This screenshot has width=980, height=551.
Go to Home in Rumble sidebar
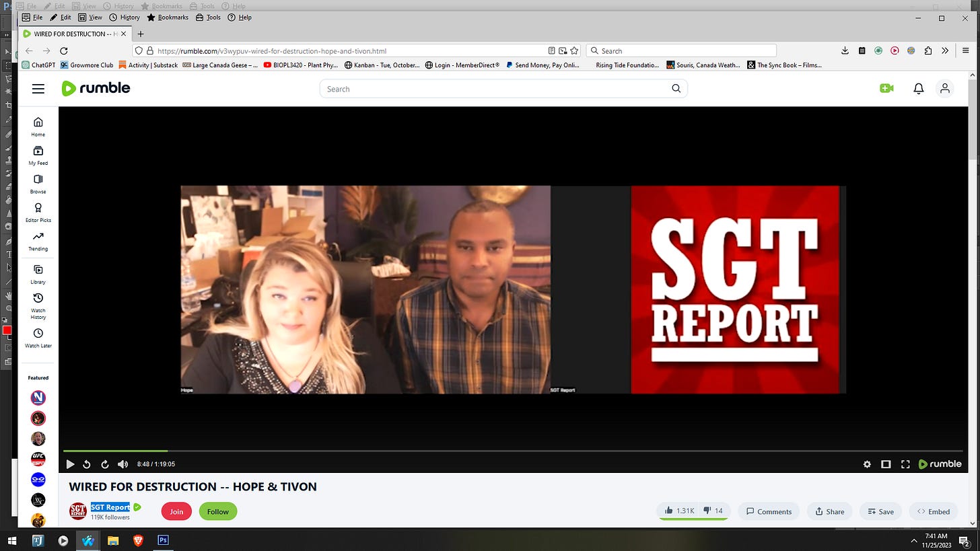pyautogui.click(x=38, y=126)
